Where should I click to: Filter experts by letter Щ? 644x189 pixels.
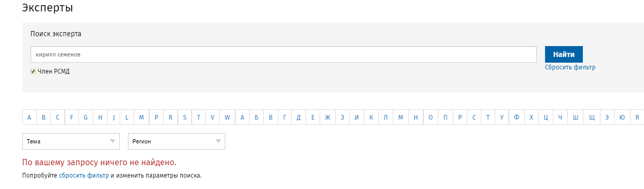click(592, 118)
